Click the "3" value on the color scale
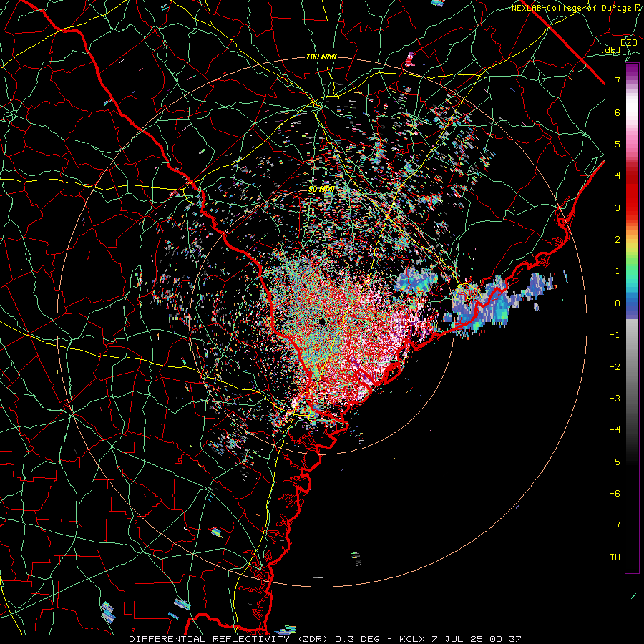This screenshot has width=644, height=644. (x=618, y=208)
